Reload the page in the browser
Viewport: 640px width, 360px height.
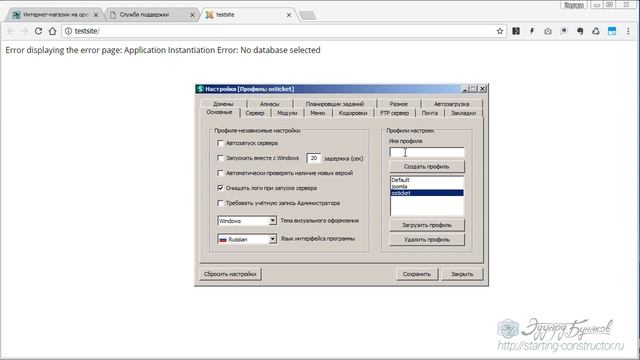tap(38, 31)
